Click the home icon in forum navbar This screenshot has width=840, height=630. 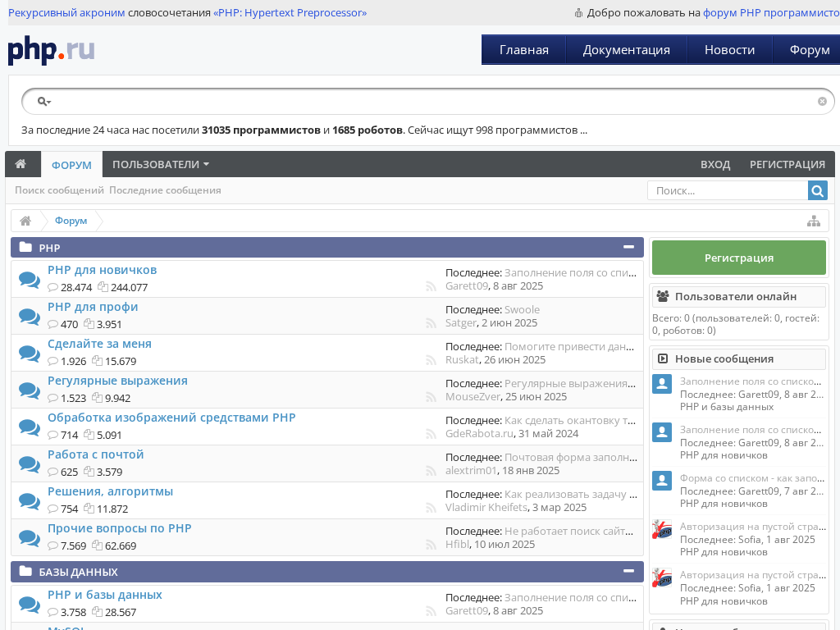point(21,164)
